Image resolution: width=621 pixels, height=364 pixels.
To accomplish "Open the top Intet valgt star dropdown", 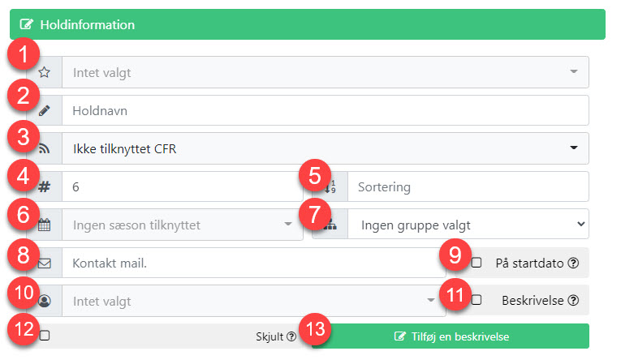I will [326, 72].
